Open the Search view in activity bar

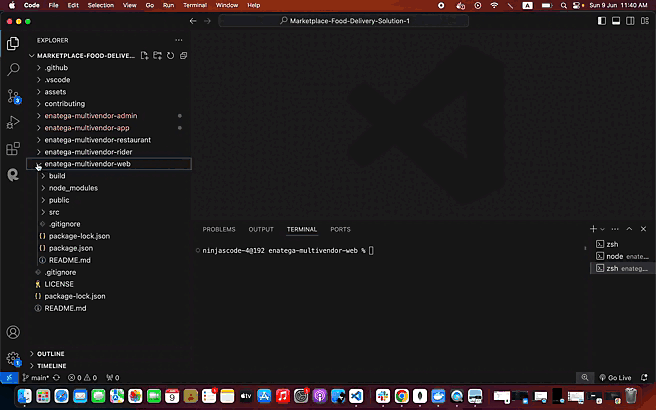pyautogui.click(x=13, y=70)
